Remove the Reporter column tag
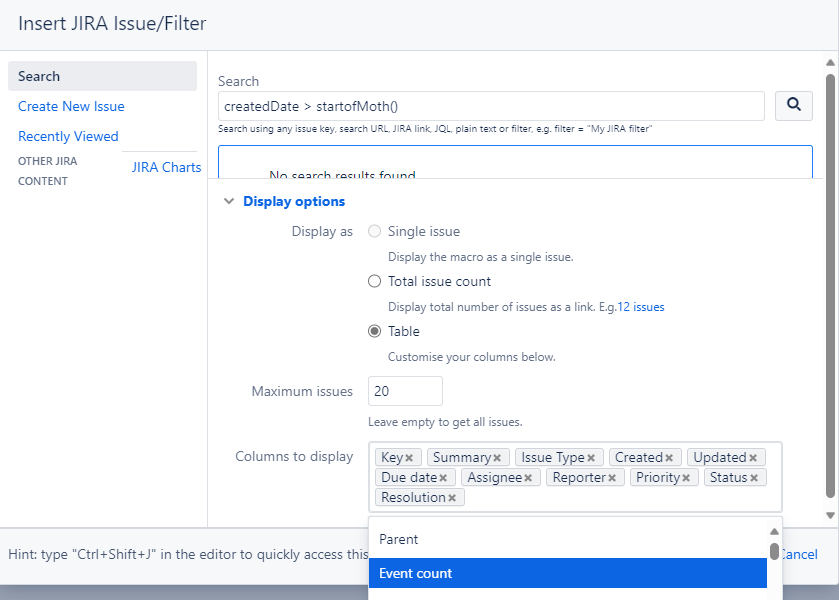 click(612, 477)
